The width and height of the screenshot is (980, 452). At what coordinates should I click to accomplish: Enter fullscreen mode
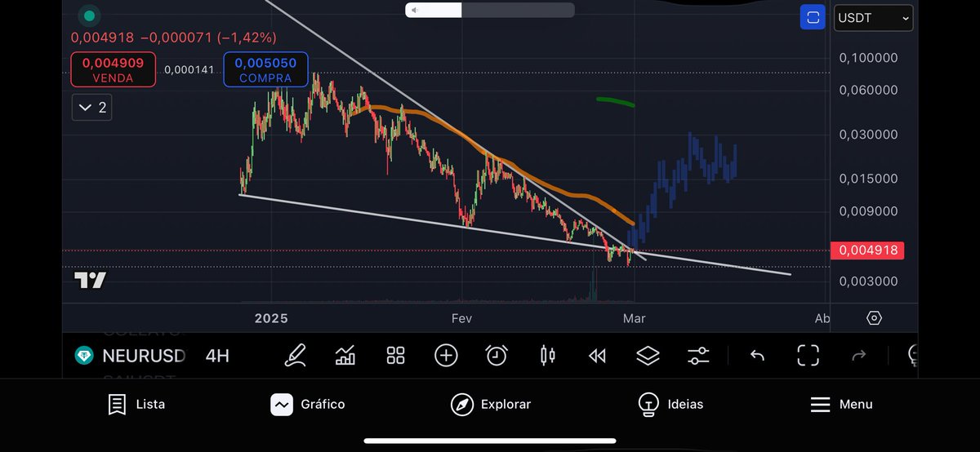(x=808, y=355)
